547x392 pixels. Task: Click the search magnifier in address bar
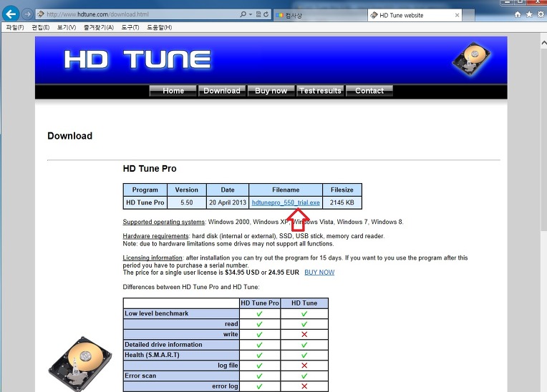(243, 14)
